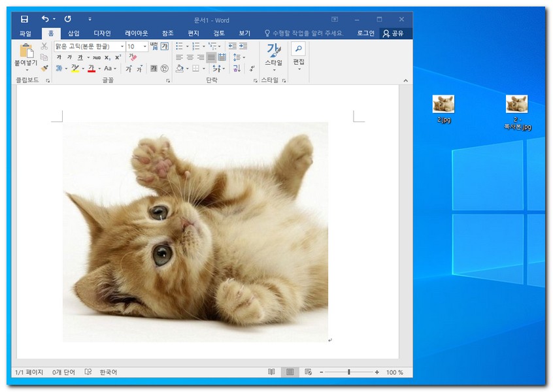Expand the font name dropdown
Image resolution: width=553 pixels, height=392 pixels.
[x=122, y=46]
